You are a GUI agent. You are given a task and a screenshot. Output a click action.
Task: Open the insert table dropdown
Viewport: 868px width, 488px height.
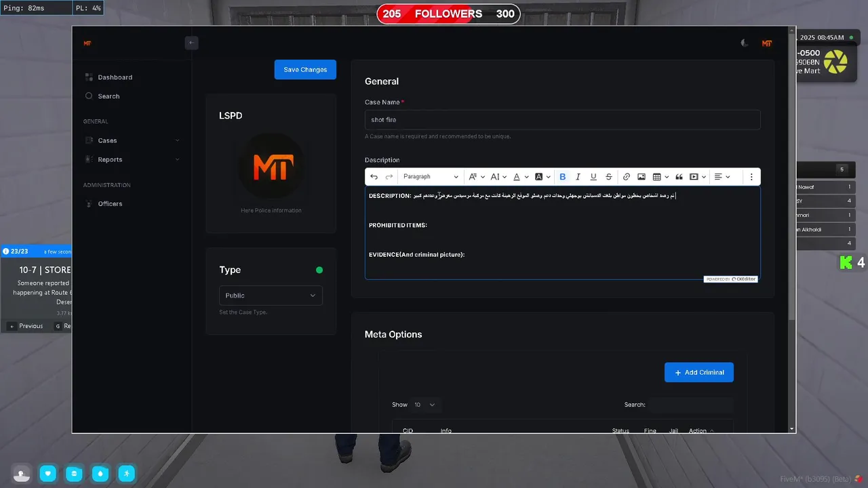click(660, 177)
